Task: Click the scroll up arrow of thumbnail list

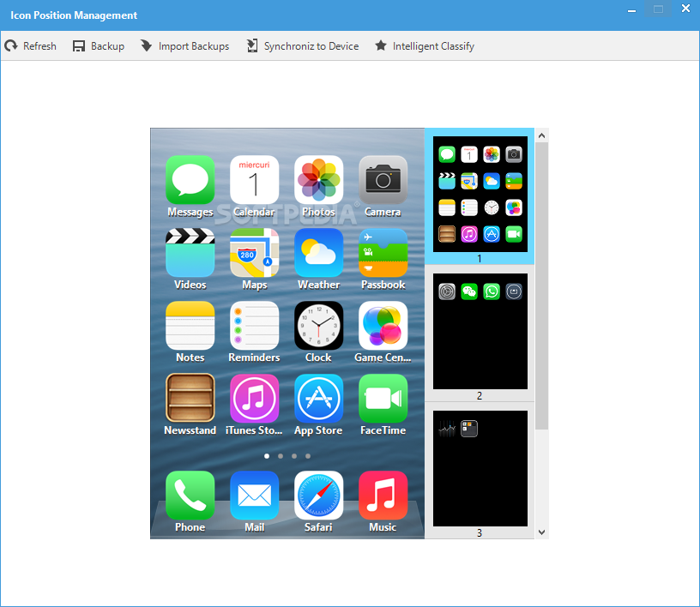Action: [541, 135]
